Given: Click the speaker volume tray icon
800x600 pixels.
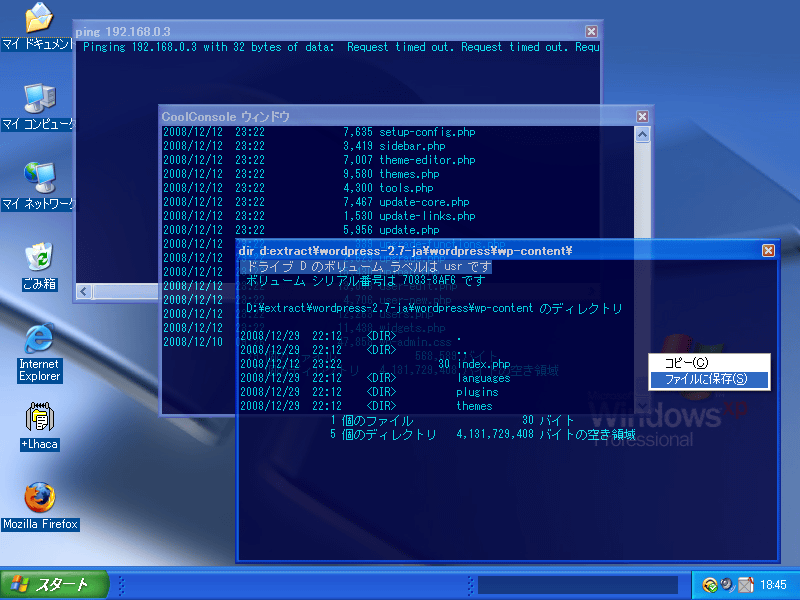Looking at the screenshot, I should pyautogui.click(x=727, y=585).
